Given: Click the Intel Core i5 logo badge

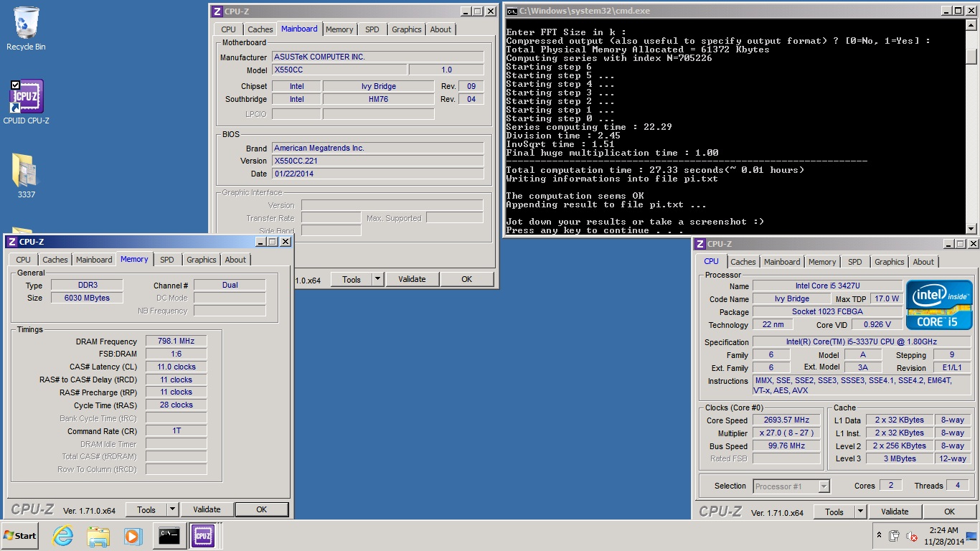Looking at the screenshot, I should 939,305.
